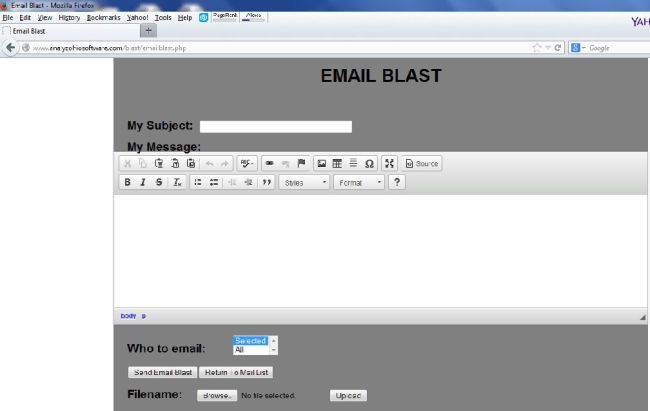The height and width of the screenshot is (411, 650).
Task: Click the Send Email Blast button
Action: tap(162, 372)
